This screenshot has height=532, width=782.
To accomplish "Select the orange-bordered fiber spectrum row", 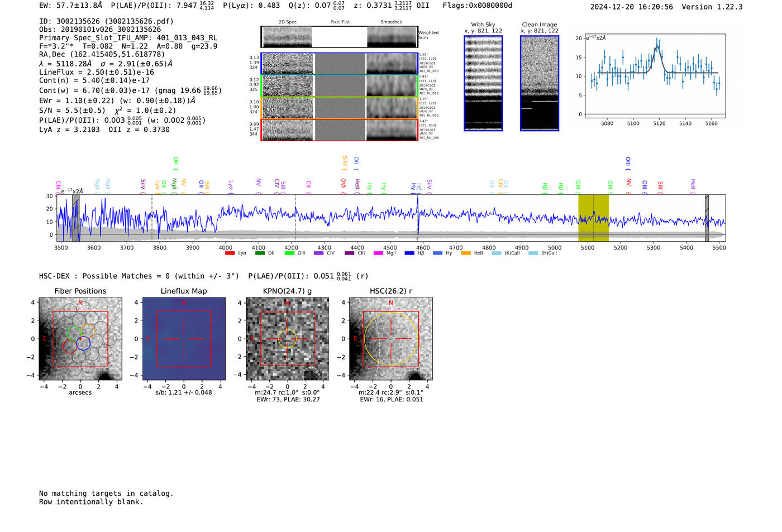I will coord(339,108).
